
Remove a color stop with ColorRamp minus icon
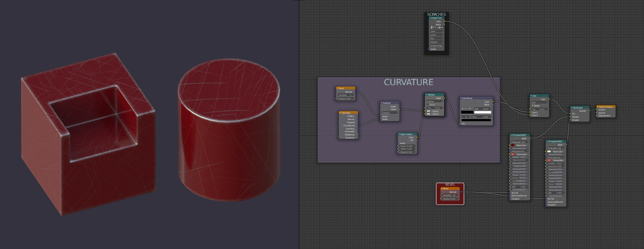click(466, 108)
